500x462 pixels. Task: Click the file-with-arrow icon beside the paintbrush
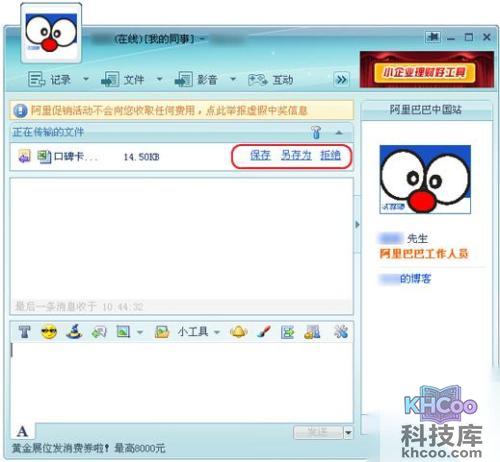[288, 332]
